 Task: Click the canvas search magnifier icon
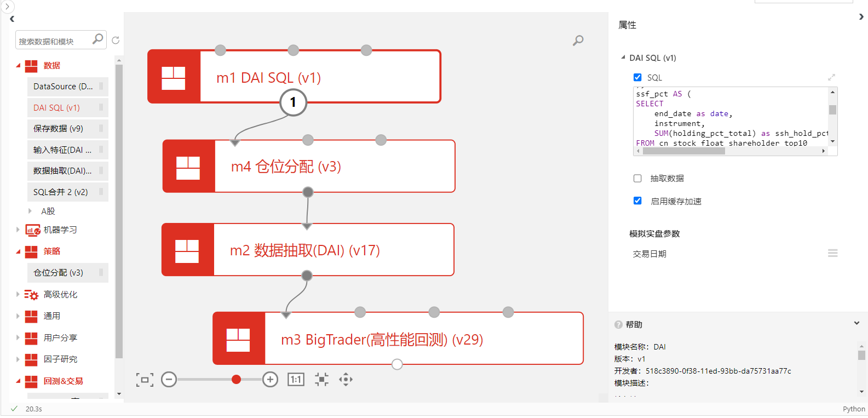pyautogui.click(x=578, y=41)
